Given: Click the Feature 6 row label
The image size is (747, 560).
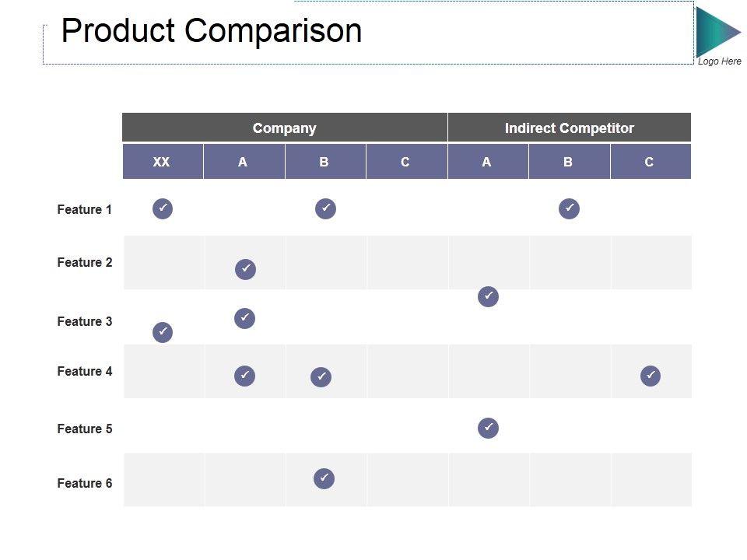Looking at the screenshot, I should 84,483.
